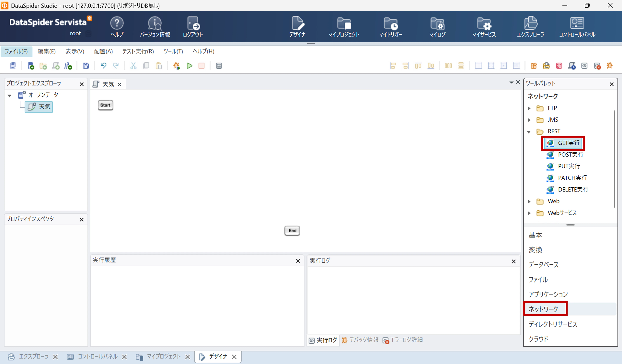Click the align top toolbar icon
Image resolution: width=622 pixels, height=364 pixels.
pyautogui.click(x=418, y=66)
